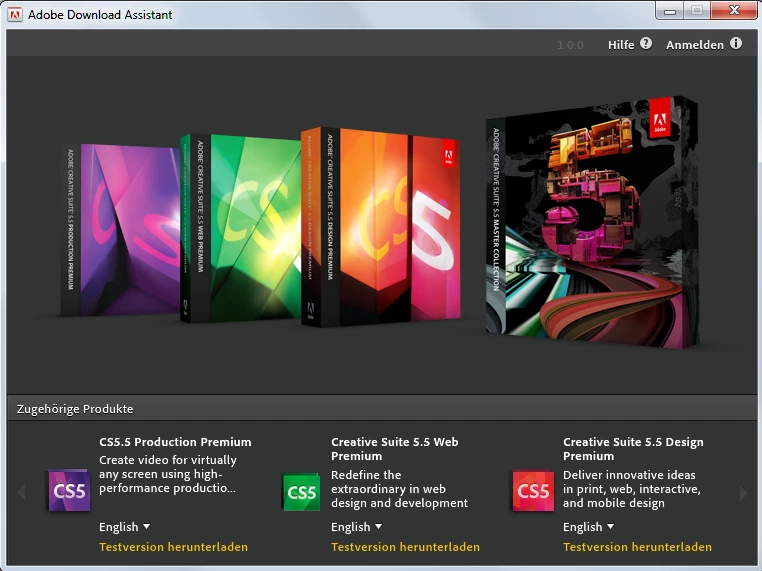Download trial version of Web Premium
This screenshot has height=571, width=762.
pos(405,547)
